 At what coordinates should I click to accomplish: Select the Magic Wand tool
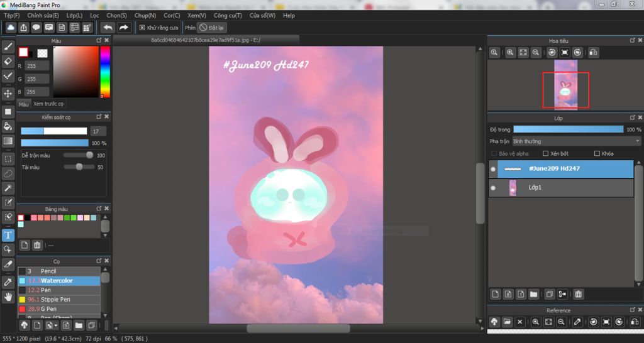coord(8,188)
